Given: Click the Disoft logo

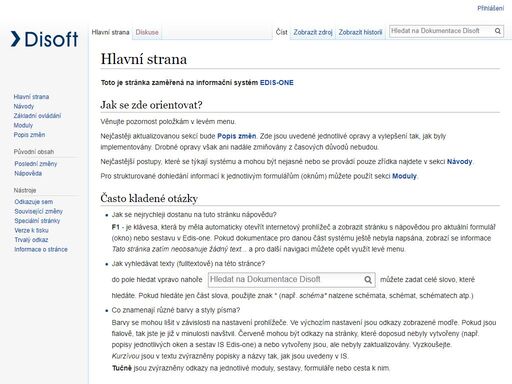Looking at the screenshot, I should pos(44,39).
